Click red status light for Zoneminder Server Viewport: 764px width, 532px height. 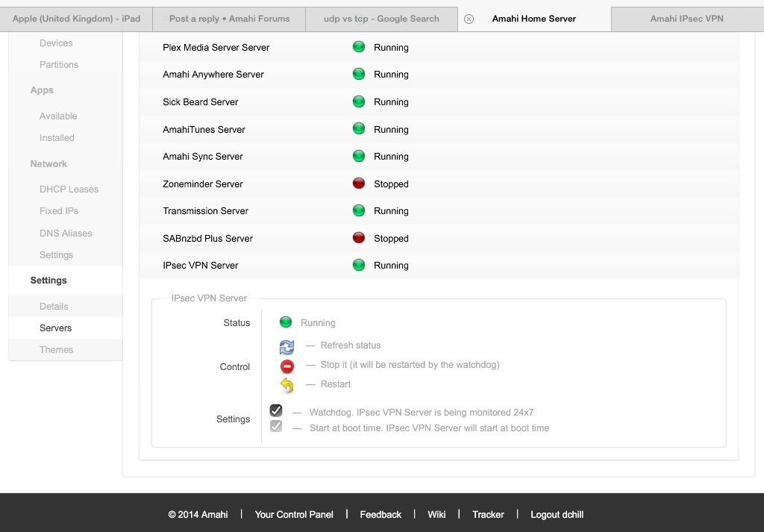[359, 184]
